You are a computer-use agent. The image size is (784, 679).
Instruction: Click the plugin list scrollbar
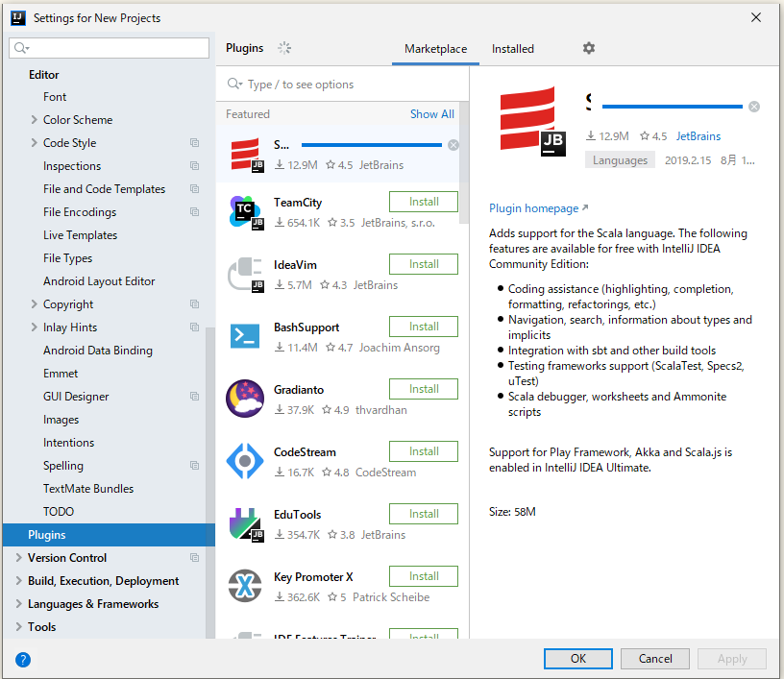click(x=464, y=162)
